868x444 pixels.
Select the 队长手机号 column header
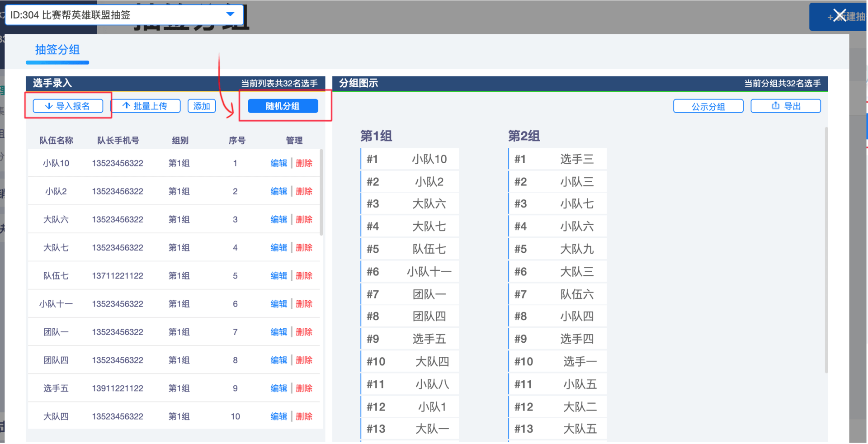(118, 141)
